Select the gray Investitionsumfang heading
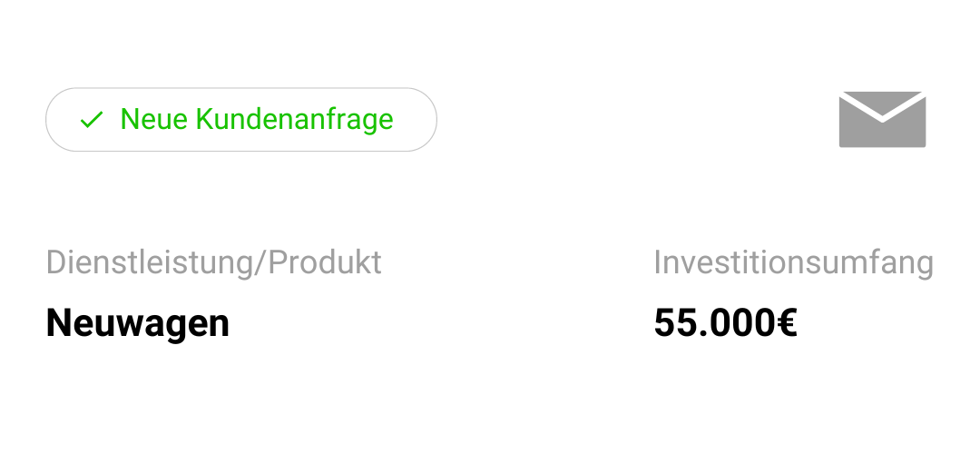The image size is (980, 454). (794, 262)
